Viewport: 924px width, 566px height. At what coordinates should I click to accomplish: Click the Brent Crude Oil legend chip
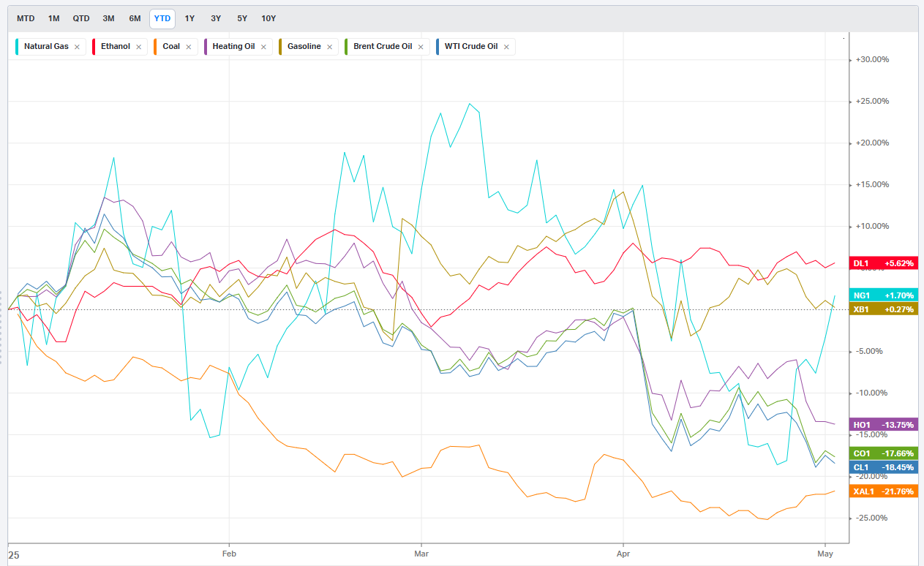(x=387, y=47)
